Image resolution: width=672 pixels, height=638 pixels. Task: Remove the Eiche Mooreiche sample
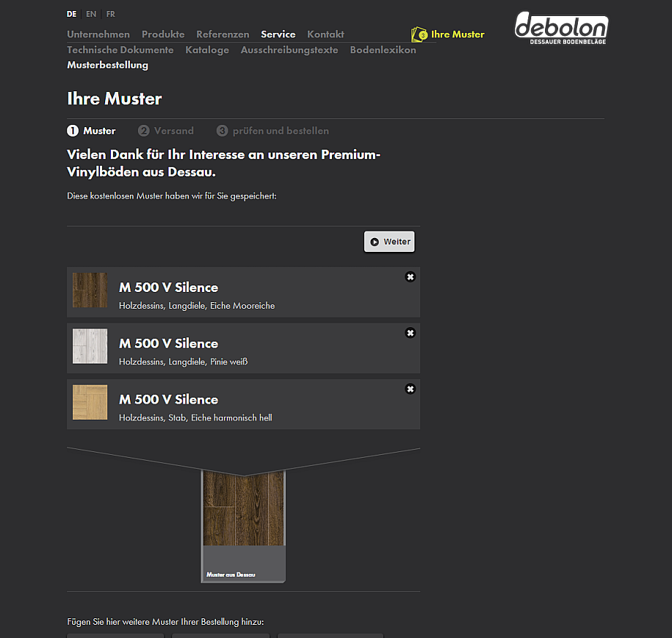tap(410, 277)
